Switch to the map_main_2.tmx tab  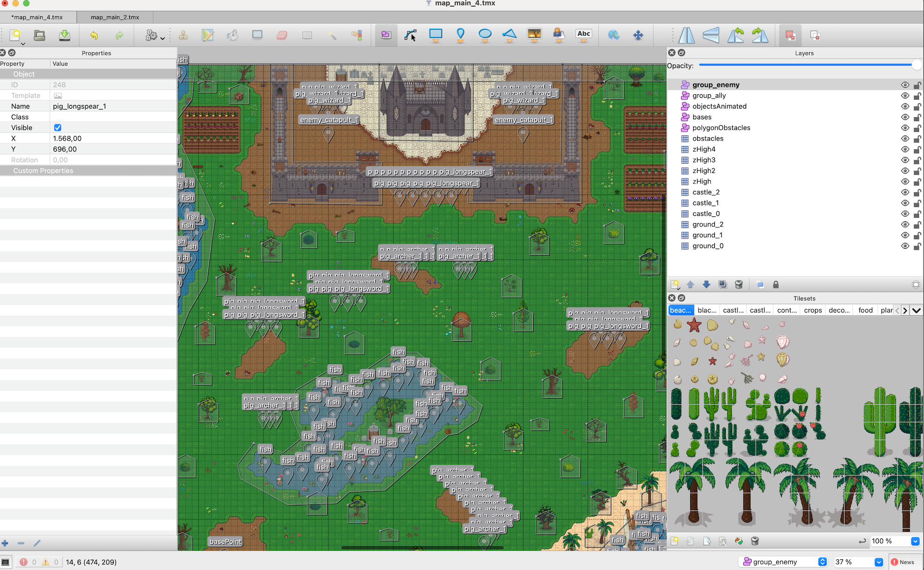[x=115, y=17]
